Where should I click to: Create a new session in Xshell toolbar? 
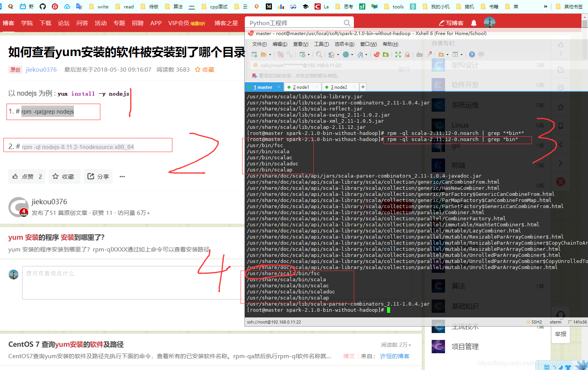pos(254,54)
